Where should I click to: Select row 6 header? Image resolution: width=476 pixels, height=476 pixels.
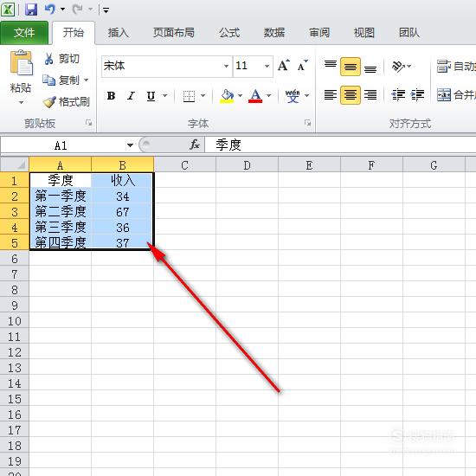click(14, 259)
